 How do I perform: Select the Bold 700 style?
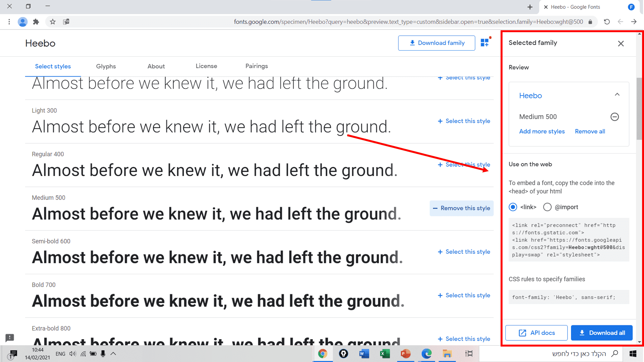[x=464, y=295]
